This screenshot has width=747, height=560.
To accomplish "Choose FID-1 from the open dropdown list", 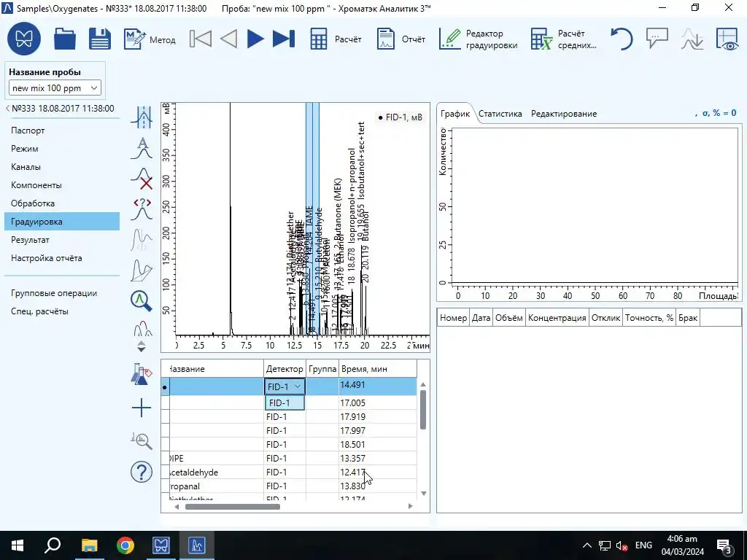I will pyautogui.click(x=285, y=402).
